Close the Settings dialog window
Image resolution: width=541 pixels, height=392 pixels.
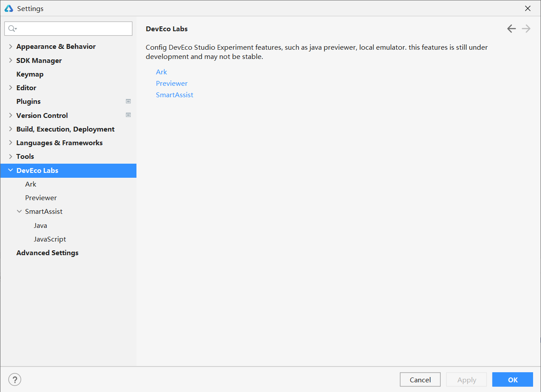tap(528, 8)
